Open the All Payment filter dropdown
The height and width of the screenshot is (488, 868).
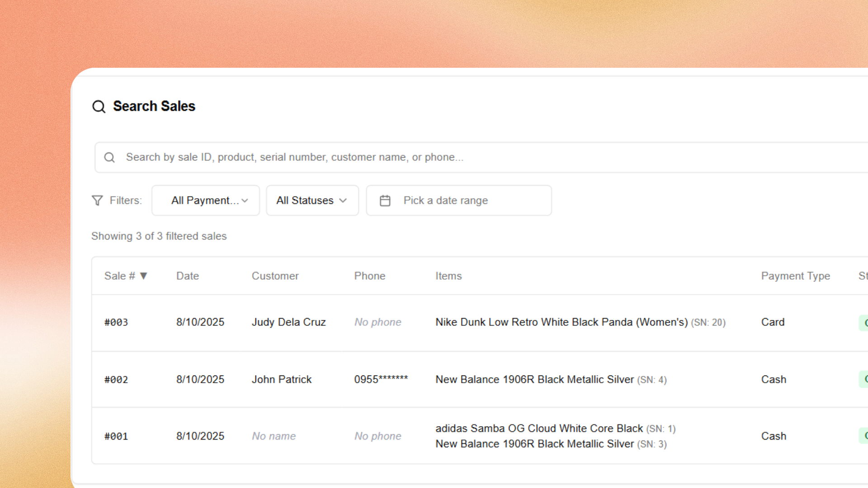pyautogui.click(x=206, y=200)
